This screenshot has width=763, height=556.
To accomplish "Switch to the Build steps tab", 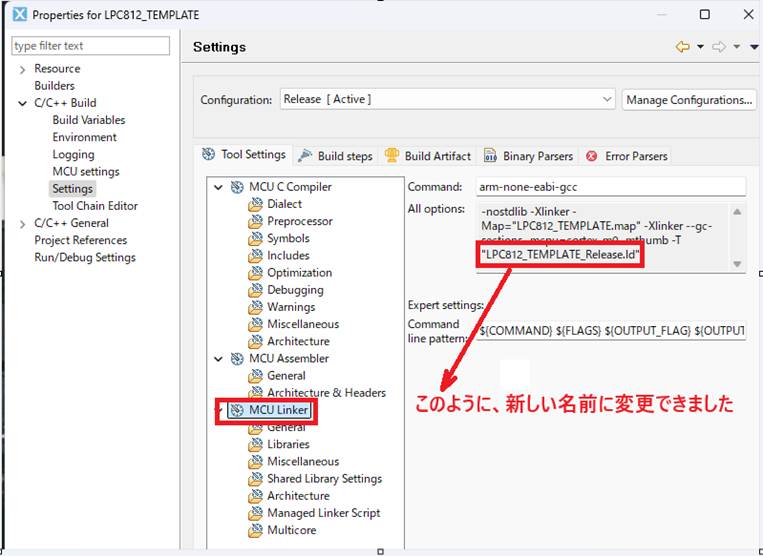I will pos(335,156).
